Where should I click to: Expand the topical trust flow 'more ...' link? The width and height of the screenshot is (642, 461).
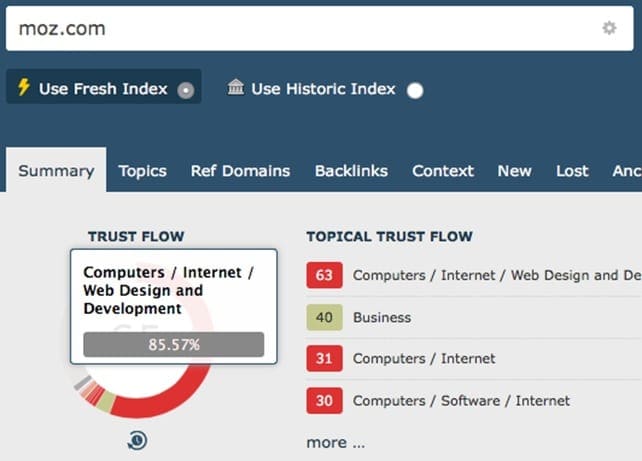click(335, 442)
